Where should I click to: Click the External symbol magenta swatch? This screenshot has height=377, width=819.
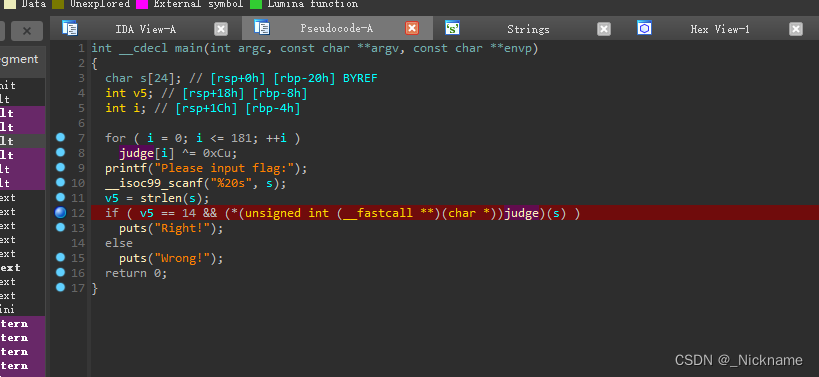(x=142, y=4)
